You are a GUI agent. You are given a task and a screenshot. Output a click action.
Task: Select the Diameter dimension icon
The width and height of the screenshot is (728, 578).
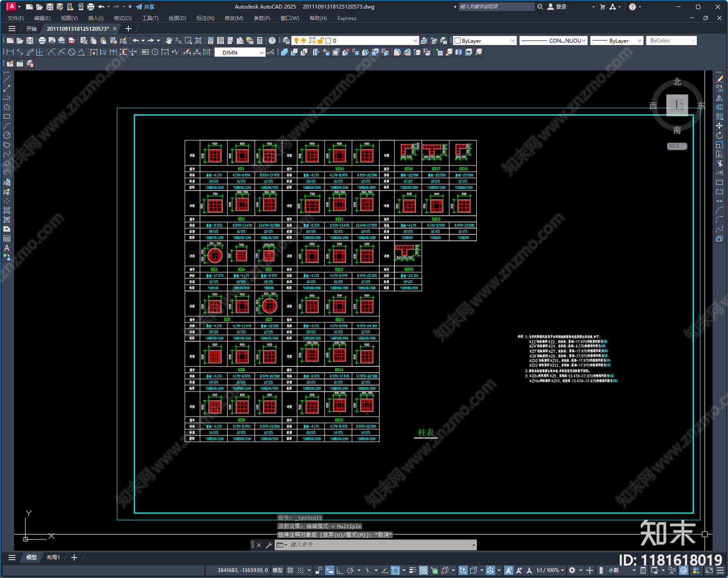pos(71,52)
